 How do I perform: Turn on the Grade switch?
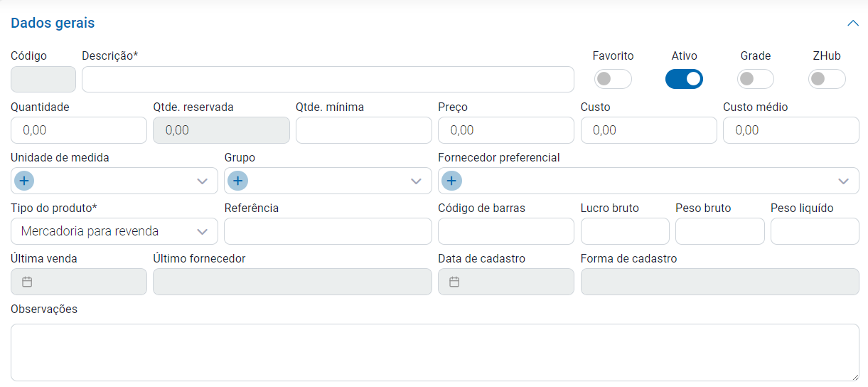pos(755,79)
